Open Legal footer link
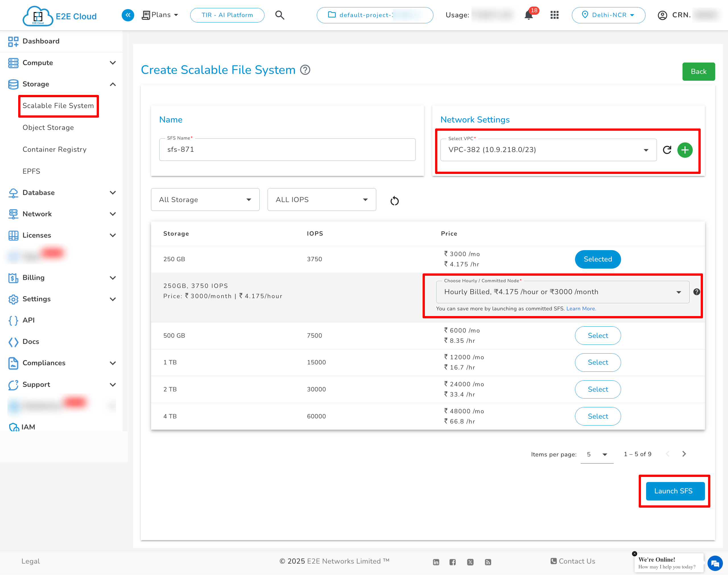The height and width of the screenshot is (575, 728). coord(31,561)
